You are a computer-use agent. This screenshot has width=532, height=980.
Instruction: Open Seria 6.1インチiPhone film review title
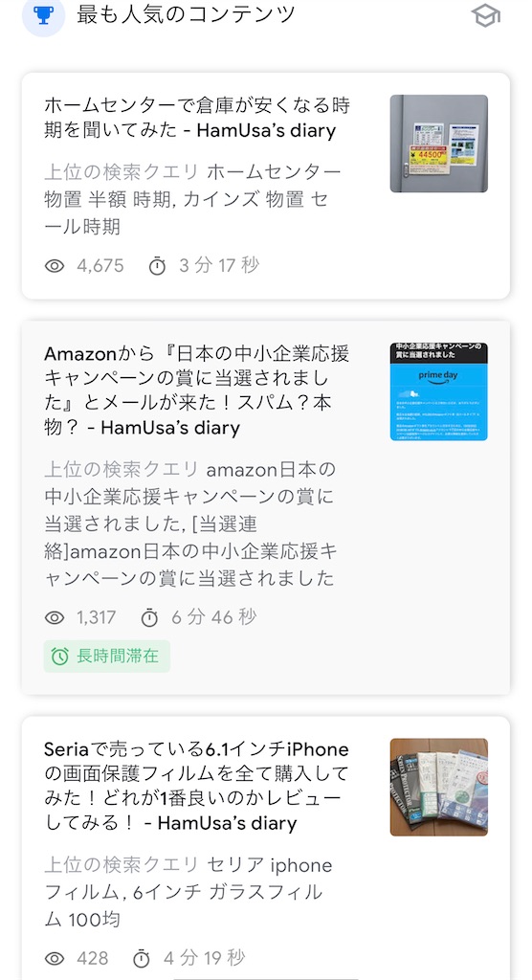point(196,787)
